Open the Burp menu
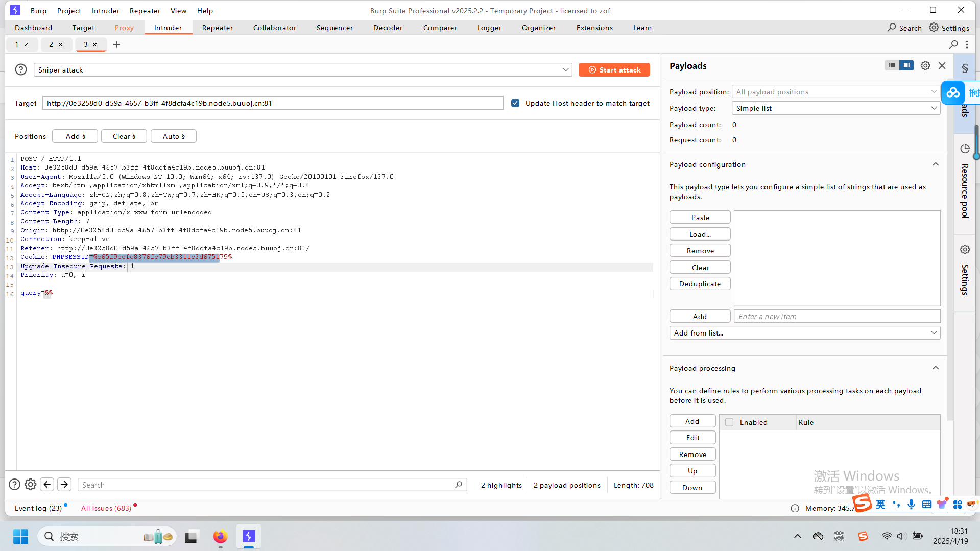The width and height of the screenshot is (980, 551). pos(38,11)
